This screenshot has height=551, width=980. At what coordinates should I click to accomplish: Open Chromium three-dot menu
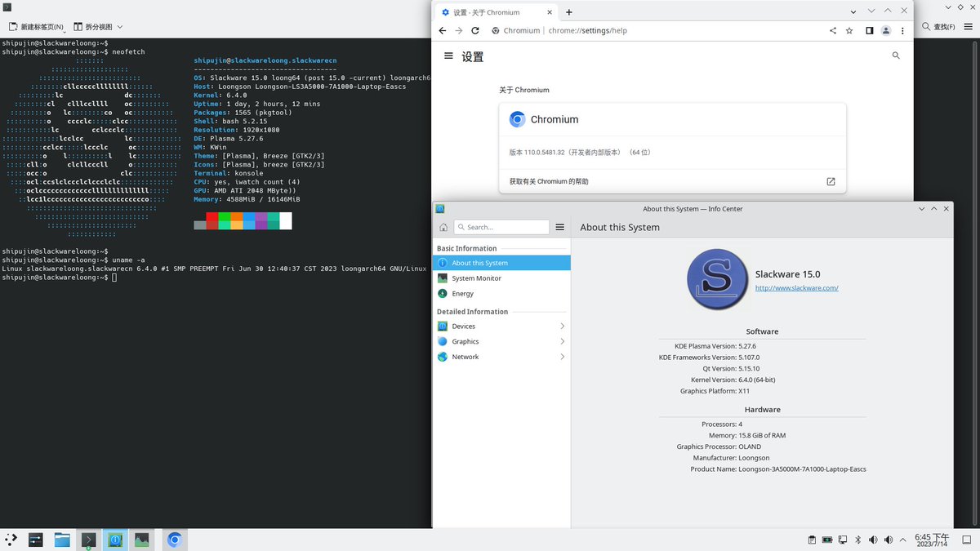(x=902, y=30)
